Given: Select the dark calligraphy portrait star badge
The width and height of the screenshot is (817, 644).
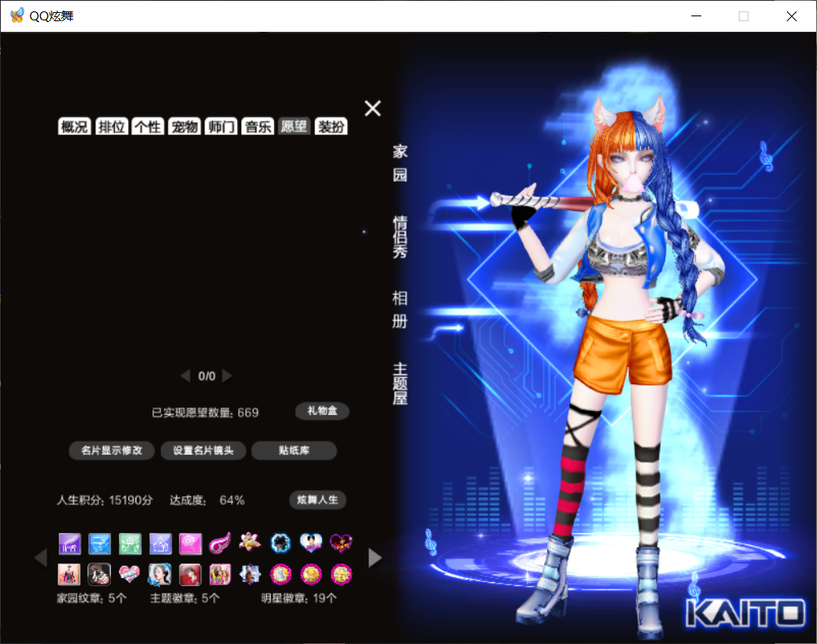Looking at the screenshot, I should pyautogui.click(x=99, y=575).
